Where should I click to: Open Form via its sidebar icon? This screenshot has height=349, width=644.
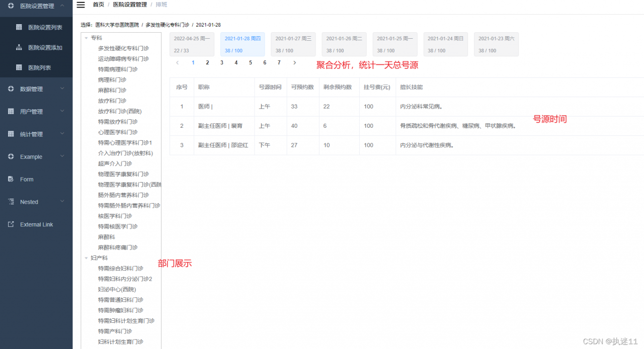pos(12,179)
